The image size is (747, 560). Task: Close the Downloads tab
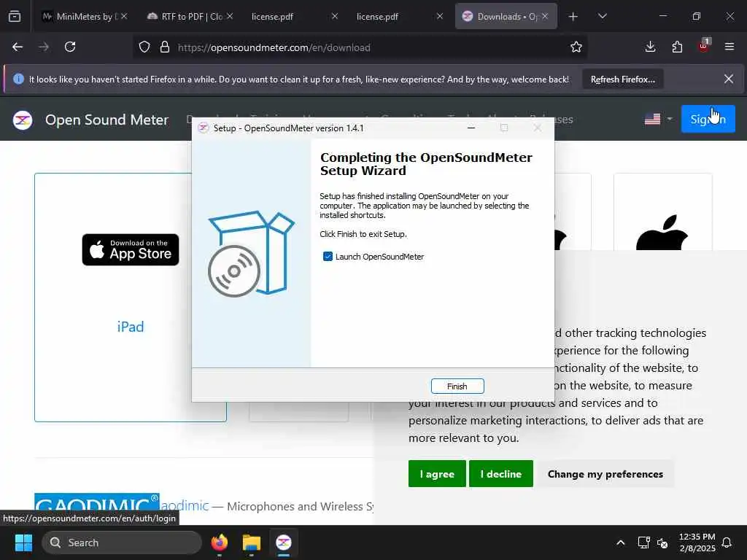click(545, 16)
